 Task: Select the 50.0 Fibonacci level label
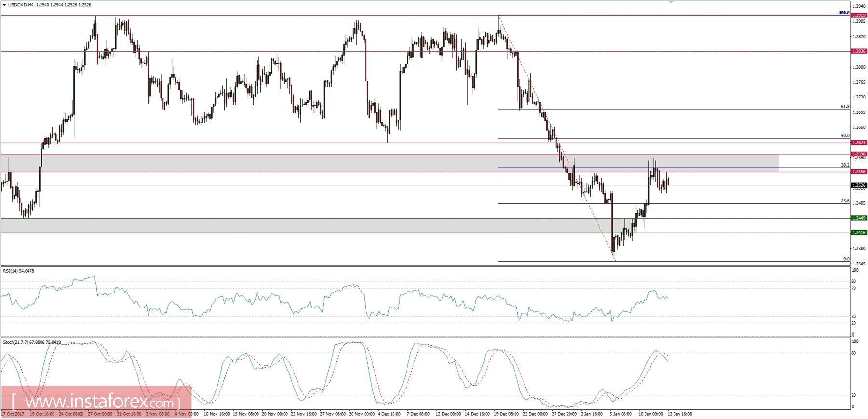tap(845, 136)
